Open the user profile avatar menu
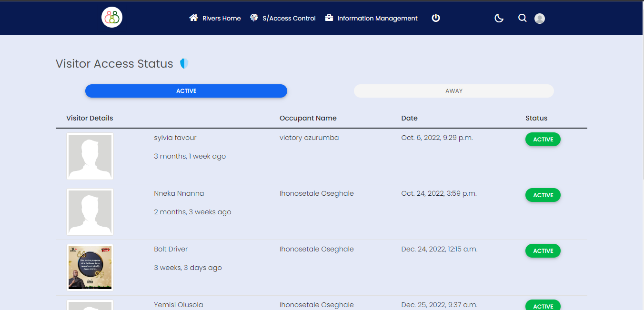The image size is (644, 310). tap(540, 19)
